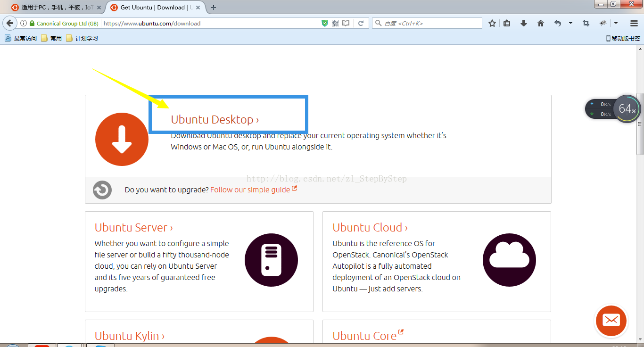This screenshot has height=347, width=644.
Task: Click the undo curved-arrow toolbar icon
Action: tap(558, 23)
